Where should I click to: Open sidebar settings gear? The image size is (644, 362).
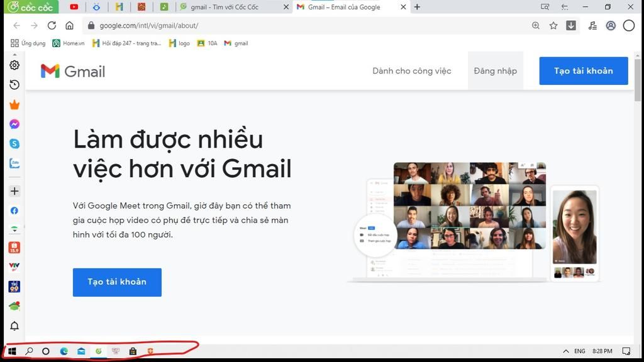click(x=14, y=65)
